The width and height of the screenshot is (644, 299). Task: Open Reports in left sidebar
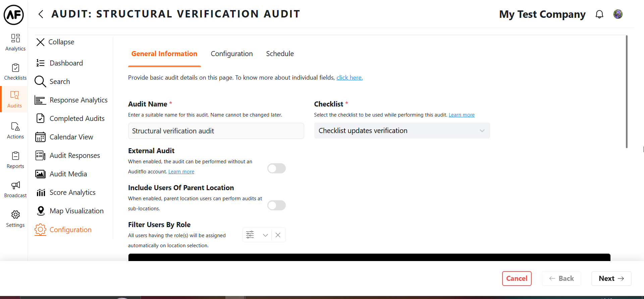pyautogui.click(x=15, y=160)
